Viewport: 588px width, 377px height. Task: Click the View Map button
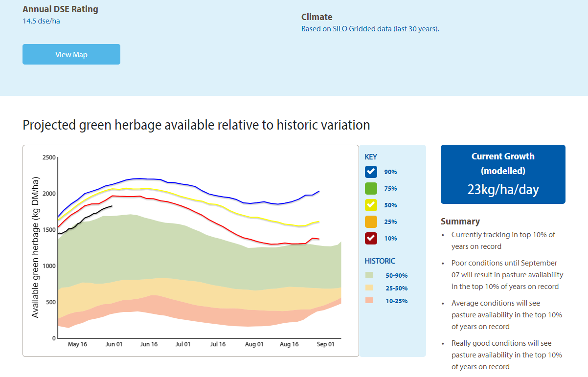71,54
